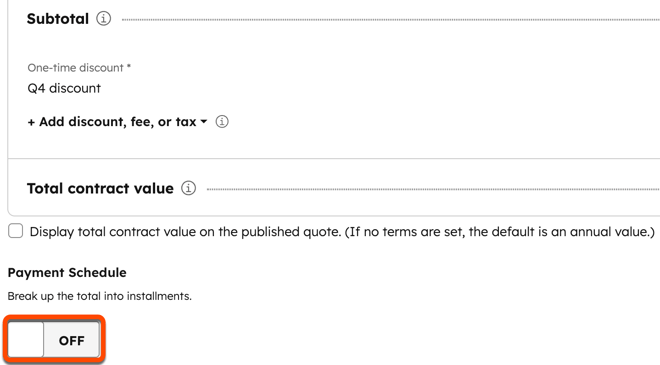Click the white knob of Payment Schedule switch
Image resolution: width=660 pixels, height=365 pixels.
click(x=26, y=339)
